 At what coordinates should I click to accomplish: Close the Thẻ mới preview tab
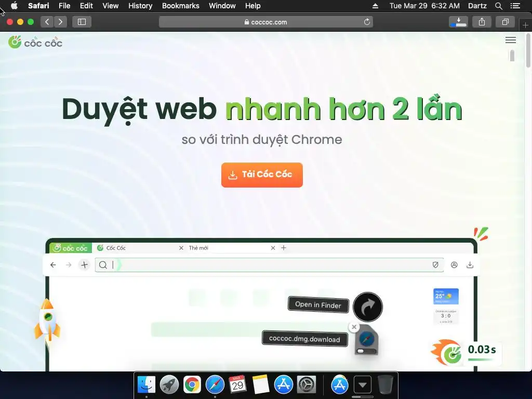coord(273,248)
